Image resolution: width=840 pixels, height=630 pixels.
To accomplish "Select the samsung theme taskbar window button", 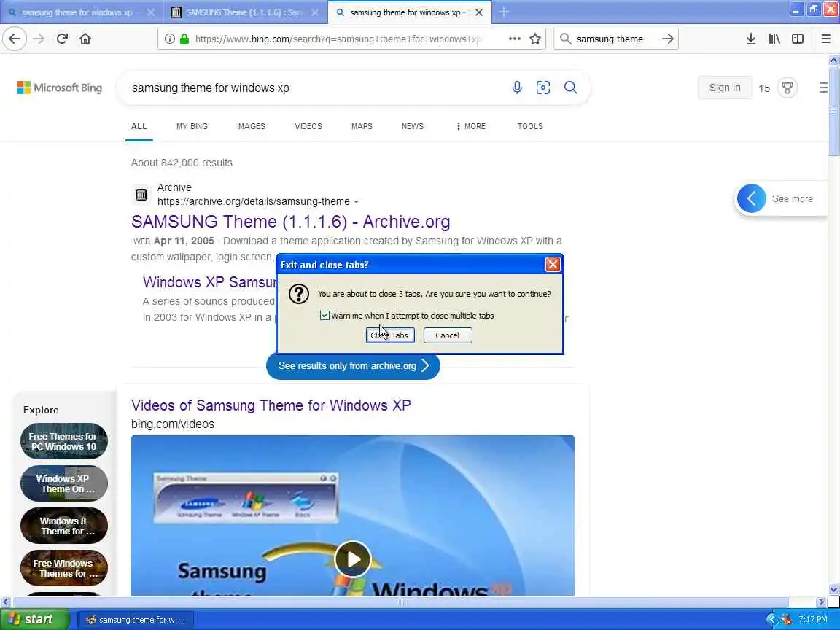I will [x=136, y=620].
